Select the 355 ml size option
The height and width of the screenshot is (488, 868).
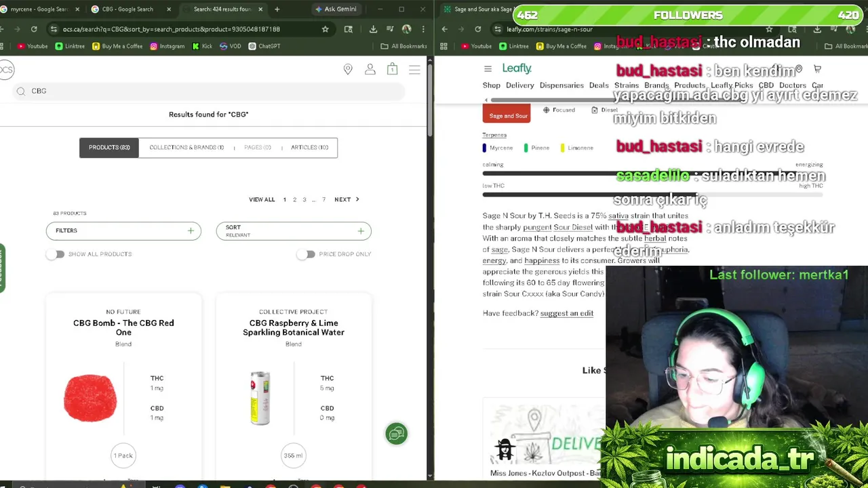point(294,455)
